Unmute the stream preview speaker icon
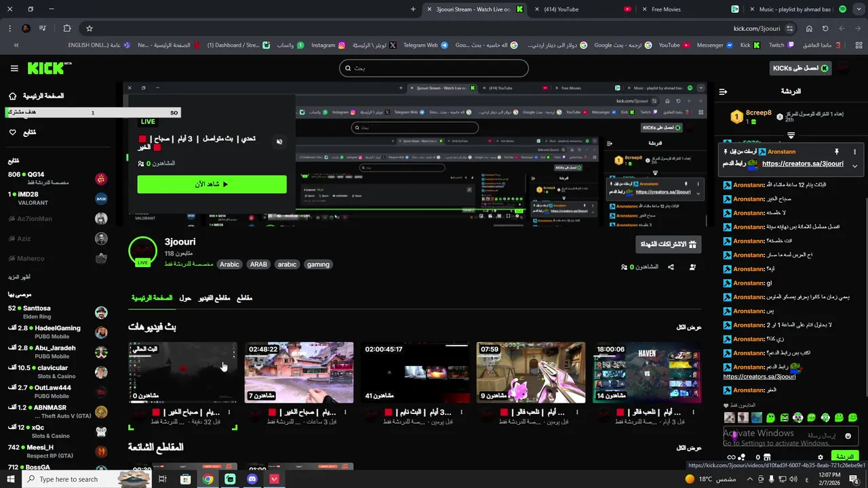This screenshot has height=488, width=868. coord(279,142)
